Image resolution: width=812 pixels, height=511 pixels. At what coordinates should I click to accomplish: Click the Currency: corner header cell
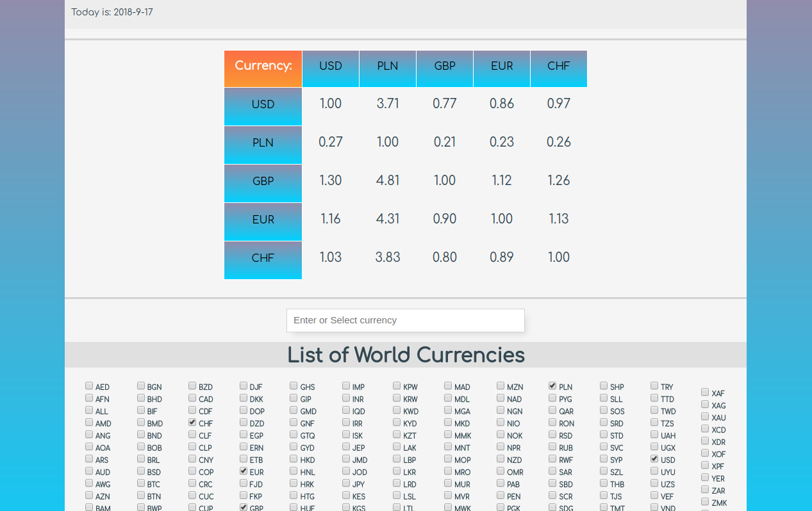(x=263, y=69)
